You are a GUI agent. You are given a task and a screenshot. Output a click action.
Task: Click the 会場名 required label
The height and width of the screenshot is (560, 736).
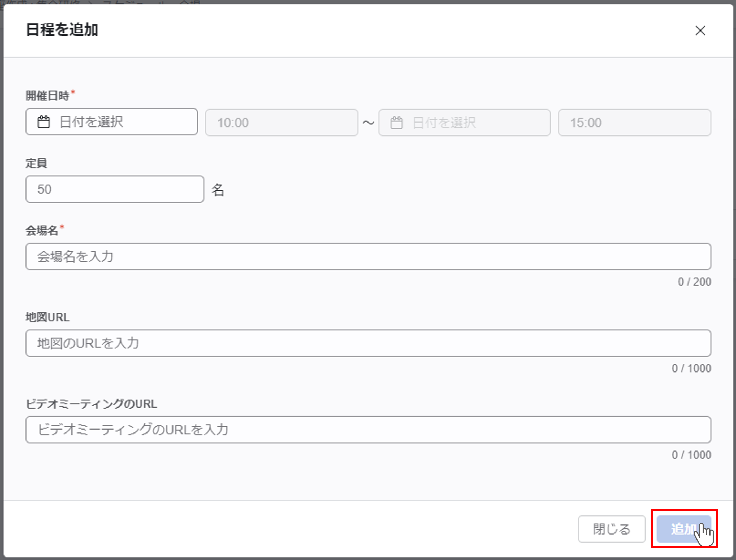coord(42,231)
